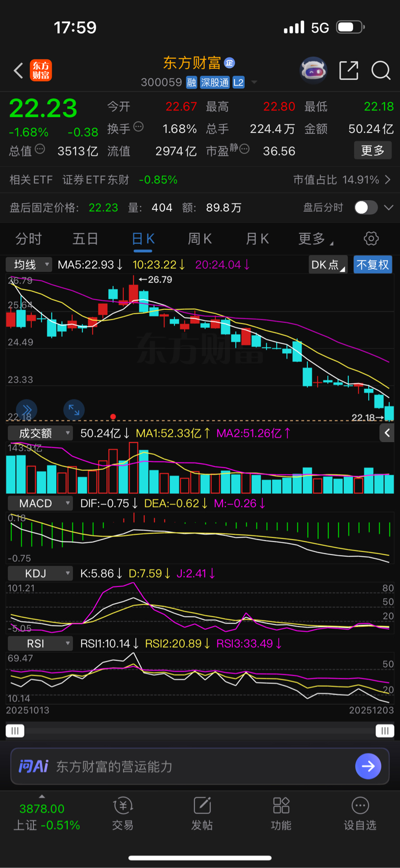Toggle the 盘后分时 switch

point(366,207)
